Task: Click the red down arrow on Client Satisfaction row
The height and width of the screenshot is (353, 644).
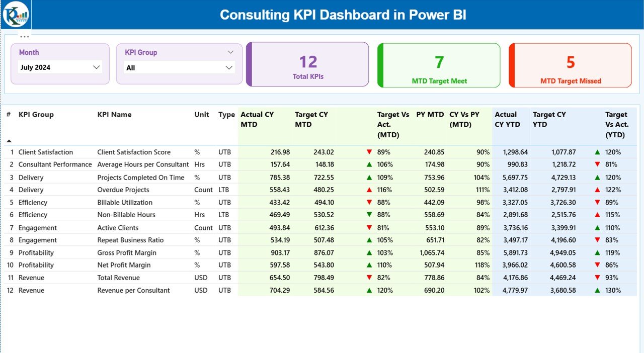Action: 370,152
